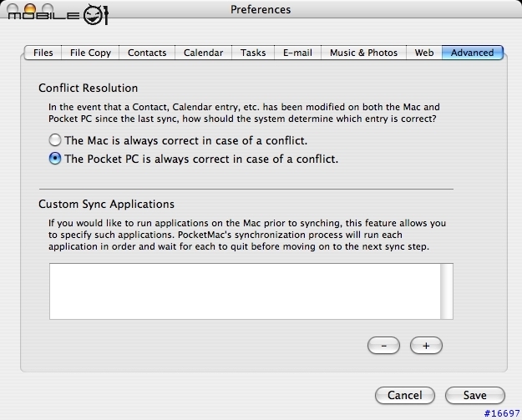522x420 pixels.
Task: Open the Music & Photos tab
Action: point(363,53)
